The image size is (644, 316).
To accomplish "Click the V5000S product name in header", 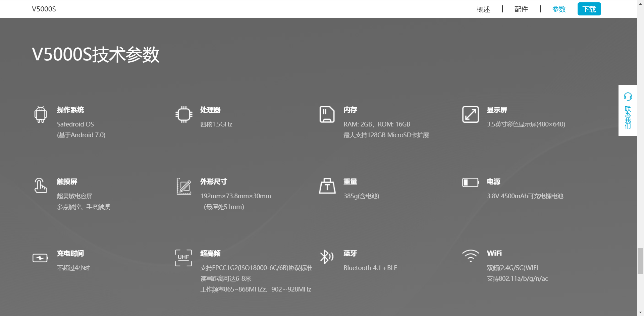I will point(44,9).
